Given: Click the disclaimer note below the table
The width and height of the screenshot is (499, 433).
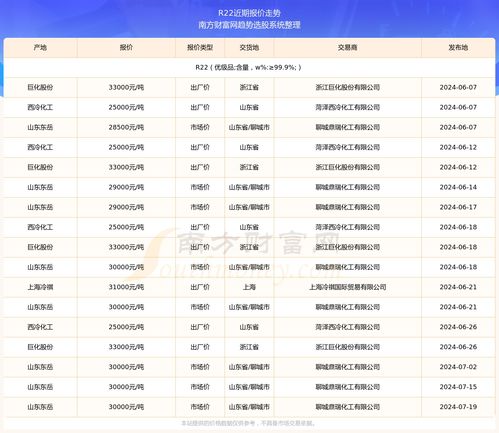Looking at the screenshot, I should pyautogui.click(x=249, y=424).
